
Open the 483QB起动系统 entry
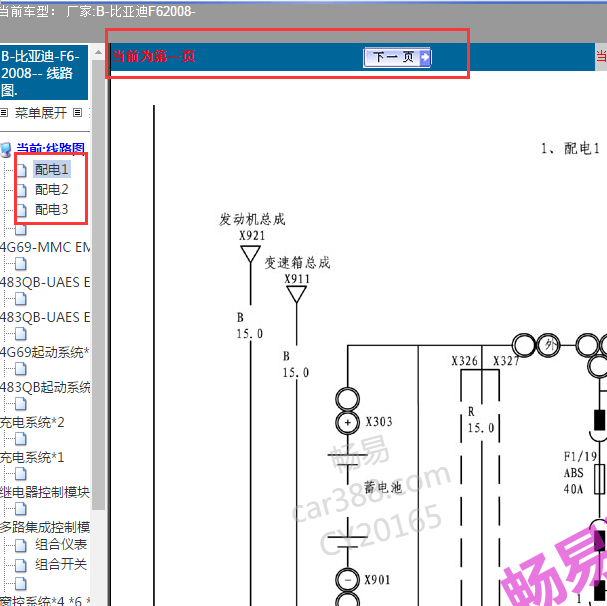(45, 387)
